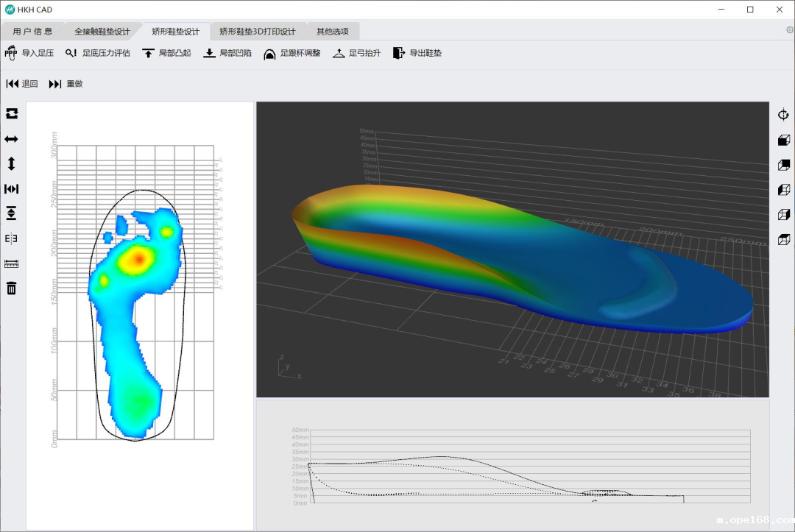Select the last cube view preset
This screenshot has height=532, width=795.
click(783, 239)
